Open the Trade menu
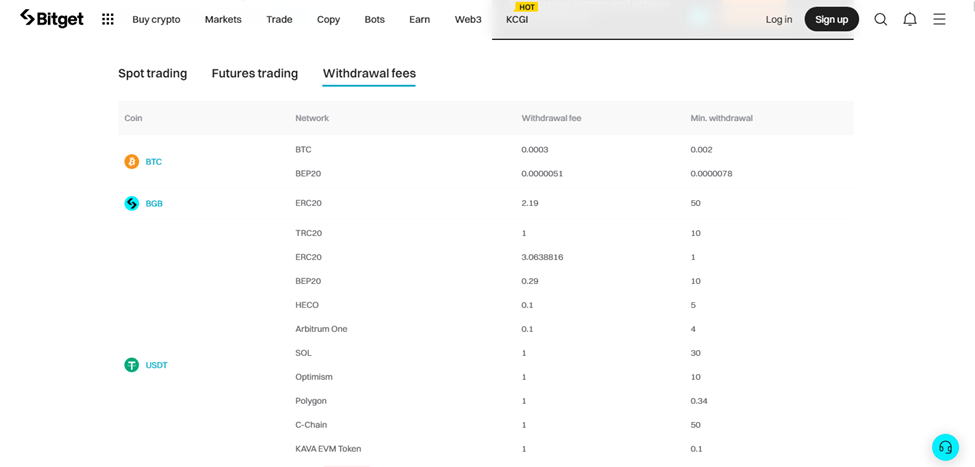This screenshot has width=975, height=467. 279,19
